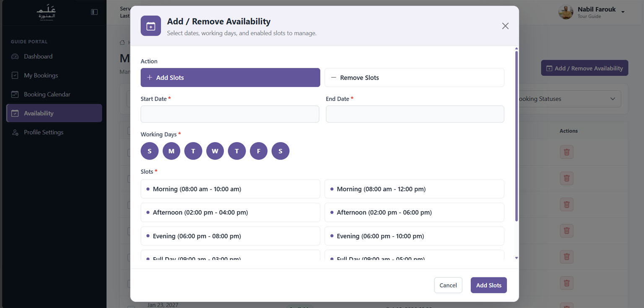Open My Bookings in the sidebar

54,76
